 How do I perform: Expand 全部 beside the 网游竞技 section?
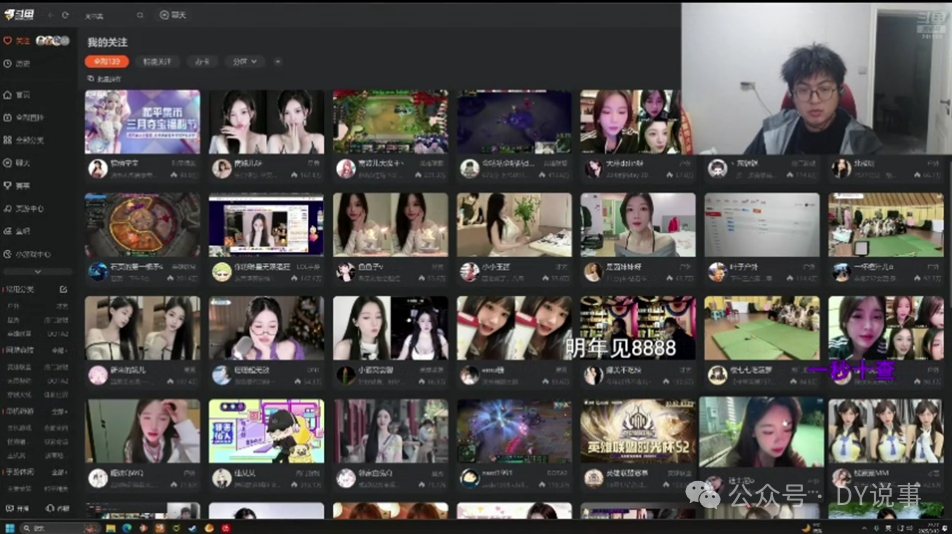[x=59, y=350]
